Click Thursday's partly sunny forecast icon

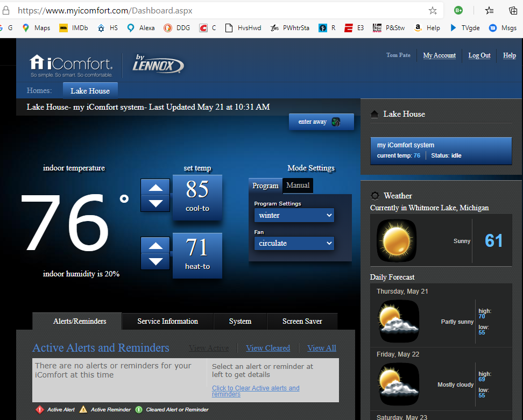(399, 322)
